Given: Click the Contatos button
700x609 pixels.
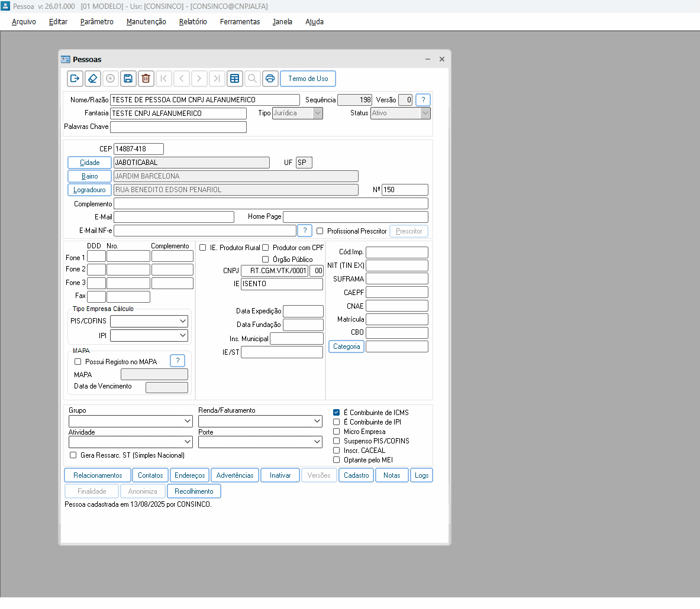Looking at the screenshot, I should (150, 475).
